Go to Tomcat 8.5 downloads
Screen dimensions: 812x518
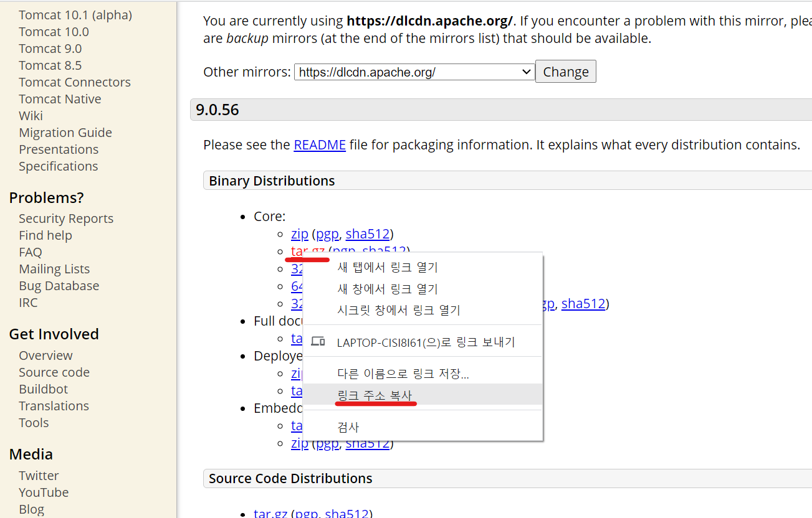(x=50, y=65)
